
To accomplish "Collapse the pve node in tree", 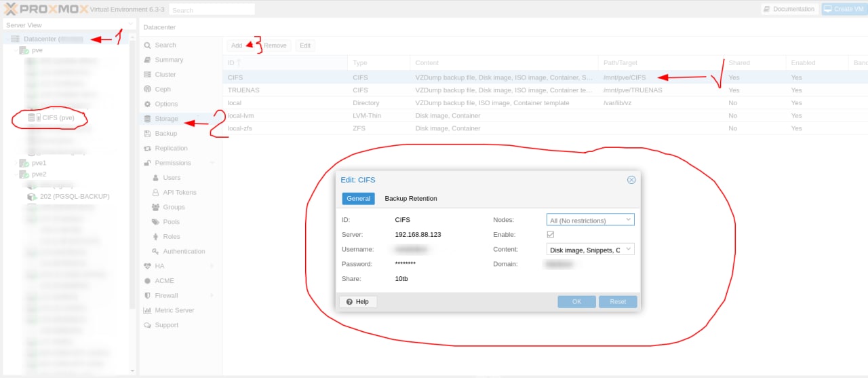I will coord(16,50).
